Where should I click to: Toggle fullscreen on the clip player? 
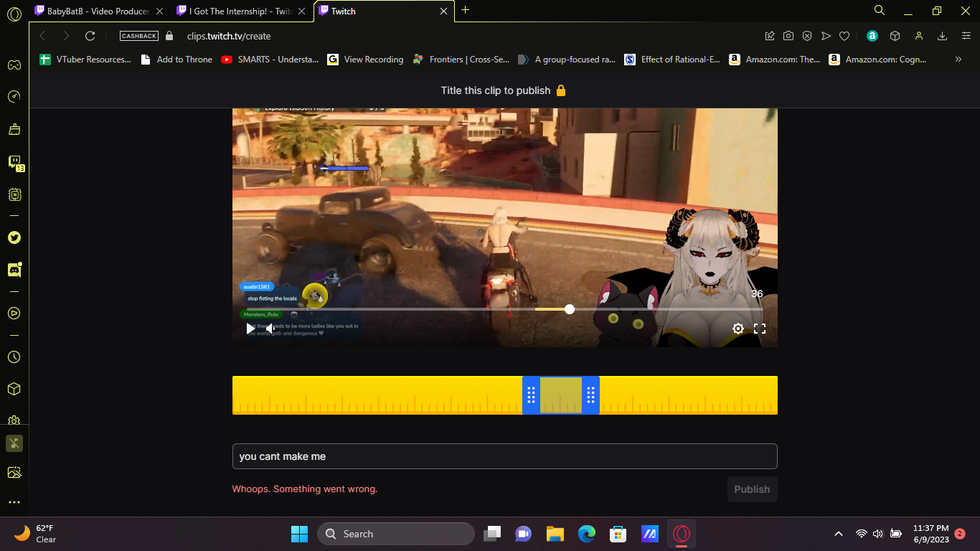(760, 329)
